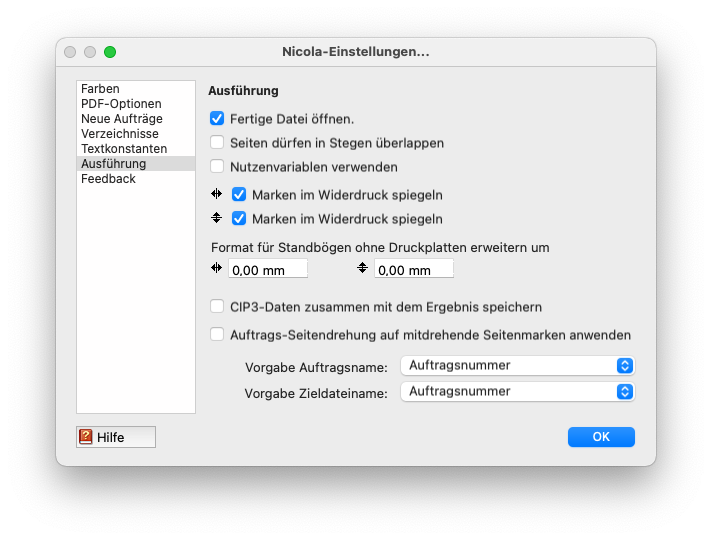This screenshot has height=540, width=712.
Task: Enable Auftrags-Seitendrehung auf mitdrehende Seitenmarken
Action: 217,335
